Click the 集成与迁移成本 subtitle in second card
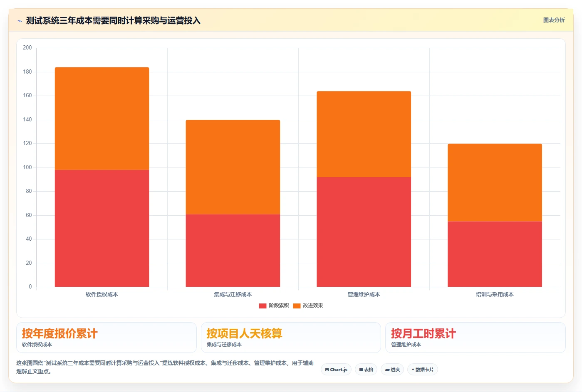Screen dimensions: 582x392 [224, 345]
